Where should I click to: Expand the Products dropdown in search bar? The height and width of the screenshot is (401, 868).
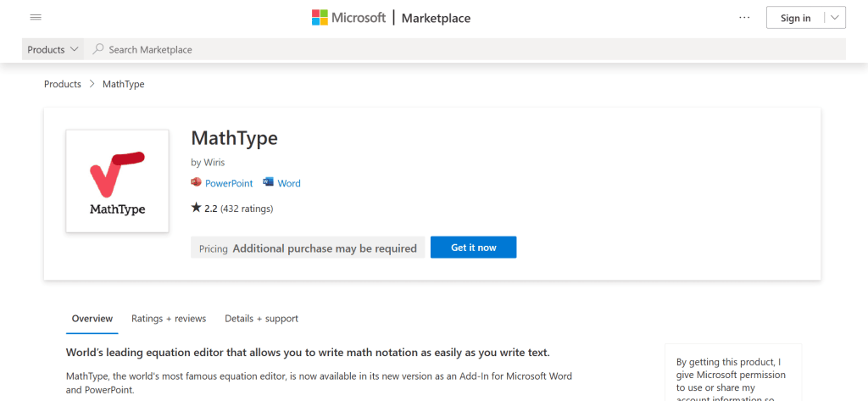(x=53, y=49)
